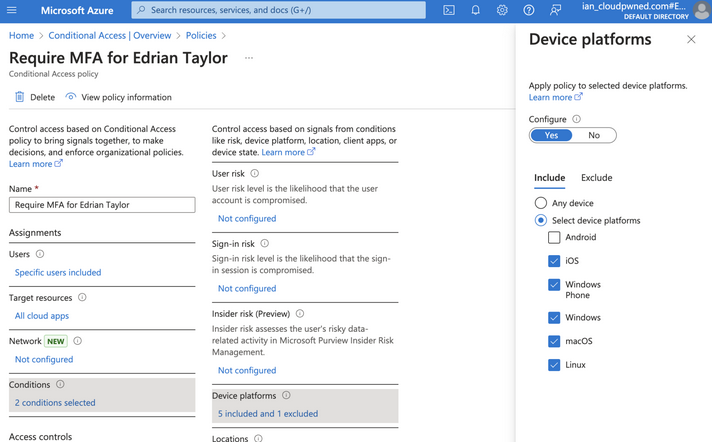
Task: Open Network Not configured link
Action: point(44,359)
